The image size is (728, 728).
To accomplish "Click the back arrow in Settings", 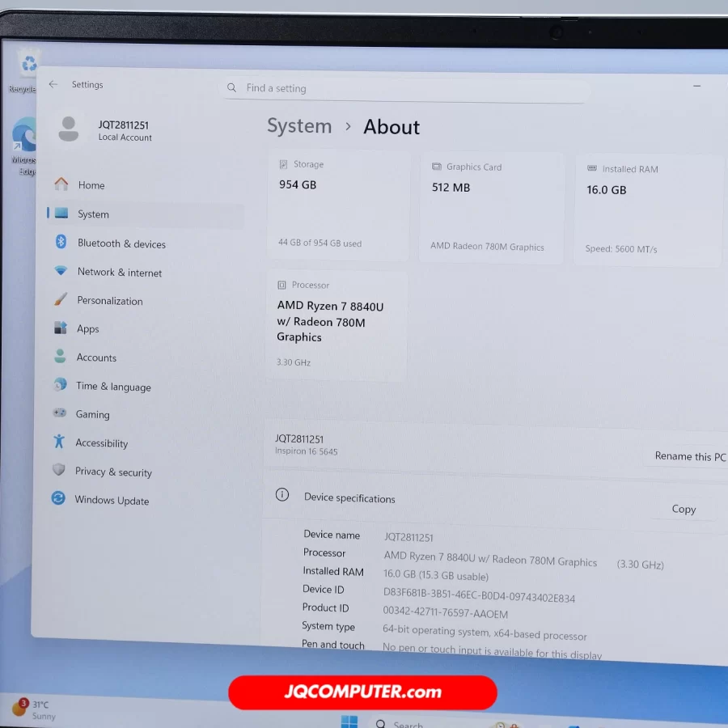I will pyautogui.click(x=53, y=85).
